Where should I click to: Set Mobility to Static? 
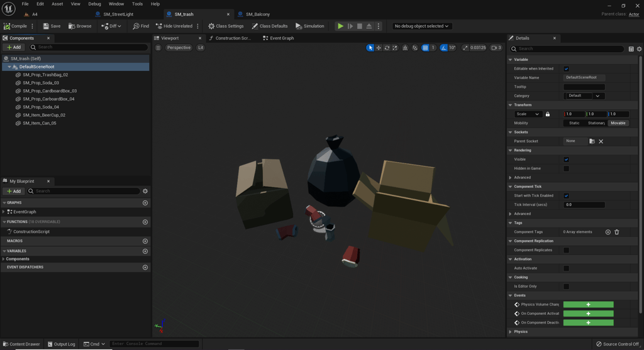click(x=574, y=123)
